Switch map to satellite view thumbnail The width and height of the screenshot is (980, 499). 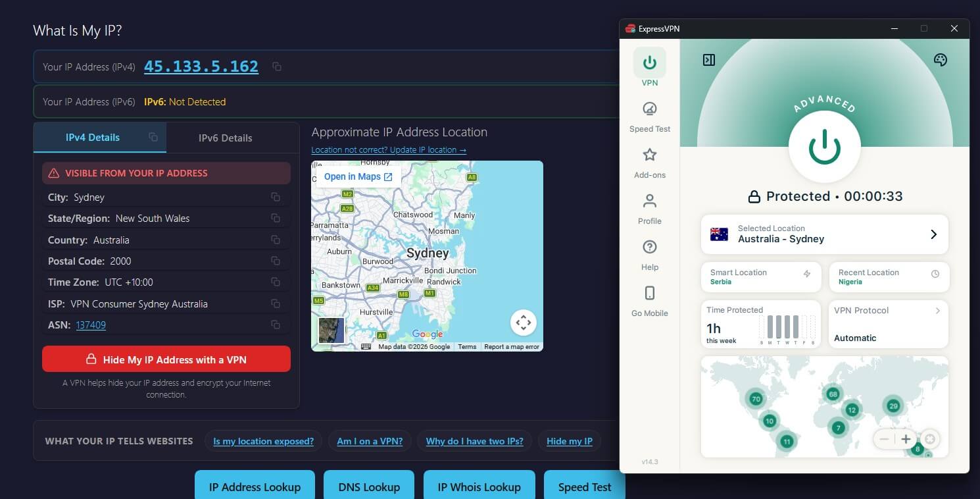[331, 330]
